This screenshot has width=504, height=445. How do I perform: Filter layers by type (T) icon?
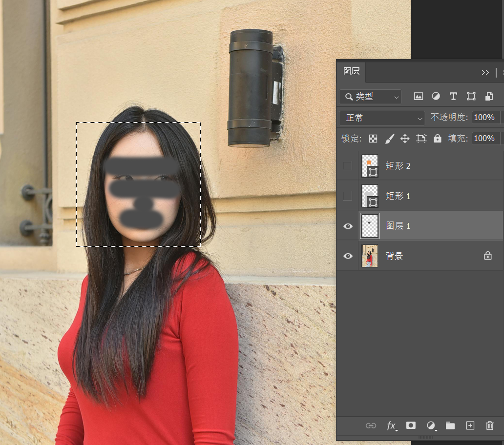(x=453, y=97)
